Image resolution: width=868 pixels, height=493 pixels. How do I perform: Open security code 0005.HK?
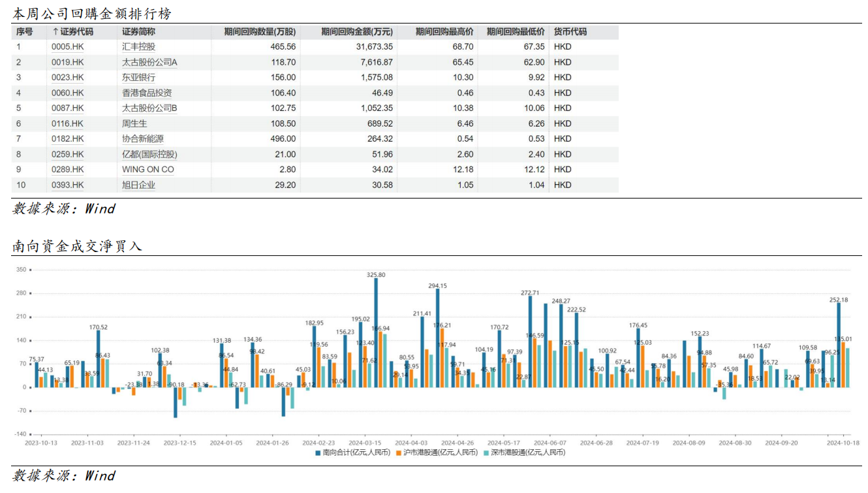click(68, 47)
